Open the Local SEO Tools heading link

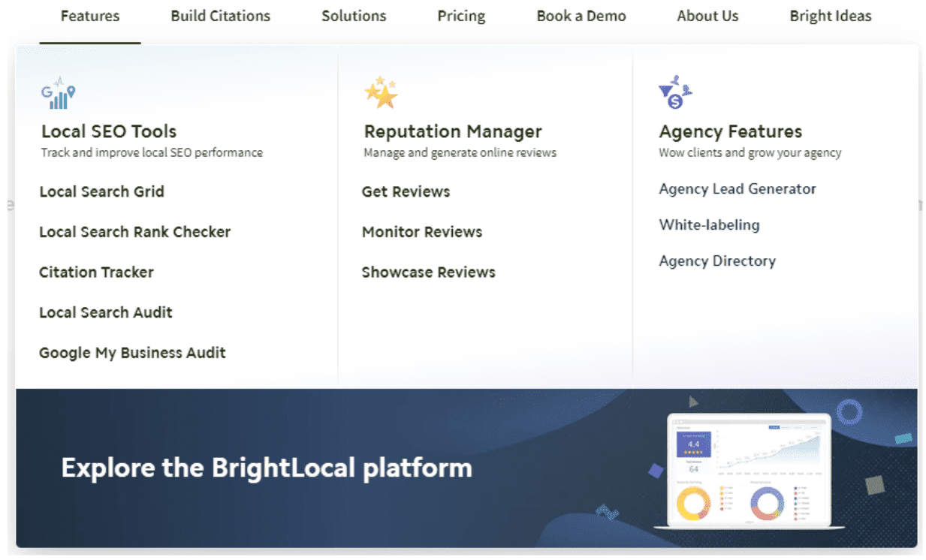click(x=109, y=131)
